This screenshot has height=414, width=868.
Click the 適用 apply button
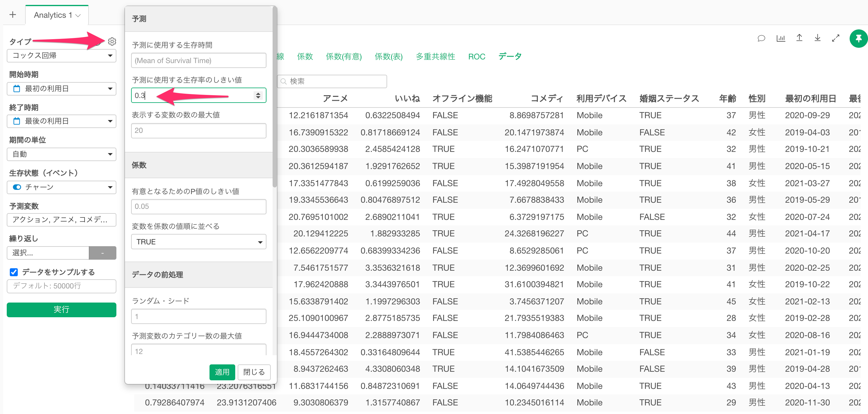pyautogui.click(x=222, y=372)
